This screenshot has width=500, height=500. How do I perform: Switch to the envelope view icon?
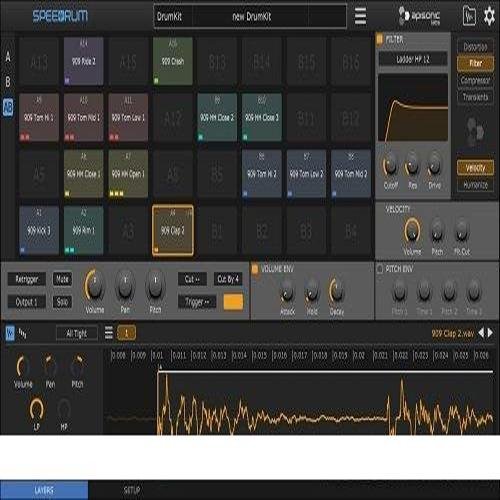pos(22,333)
